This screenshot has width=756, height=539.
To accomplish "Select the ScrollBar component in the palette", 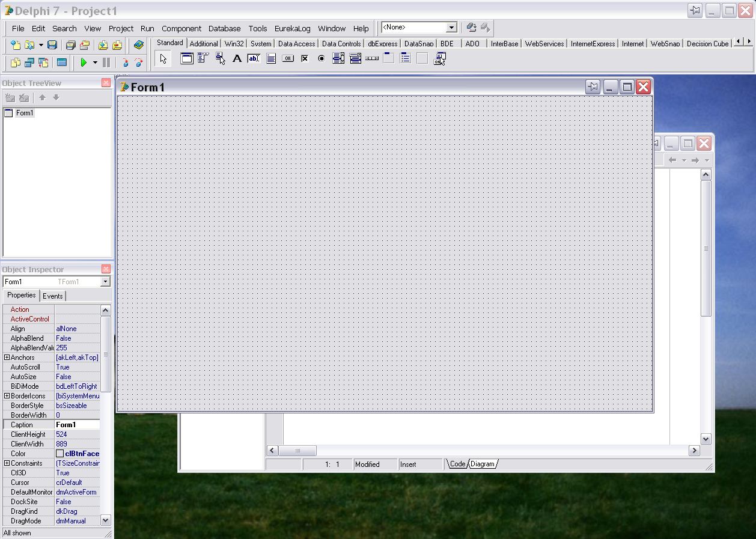I will click(x=372, y=58).
